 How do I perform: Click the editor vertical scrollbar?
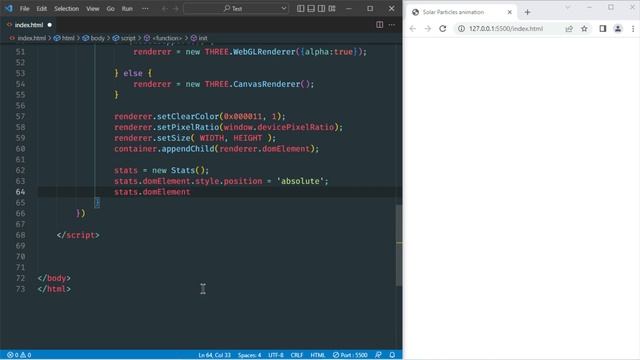tap(399, 245)
